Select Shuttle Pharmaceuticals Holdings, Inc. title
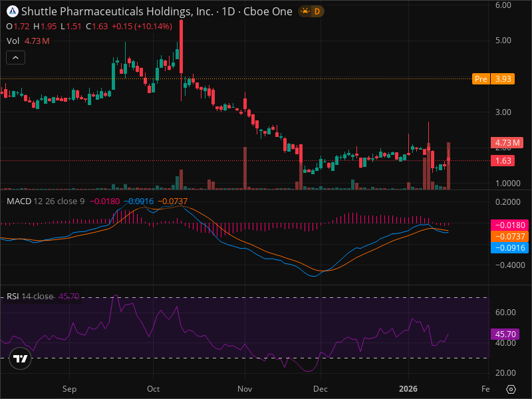The image size is (532, 399). click(117, 11)
